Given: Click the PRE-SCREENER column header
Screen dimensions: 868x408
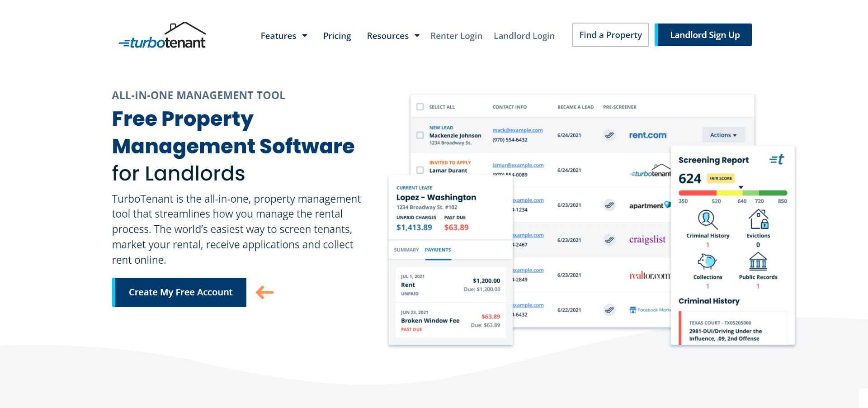Looking at the screenshot, I should coord(620,107).
